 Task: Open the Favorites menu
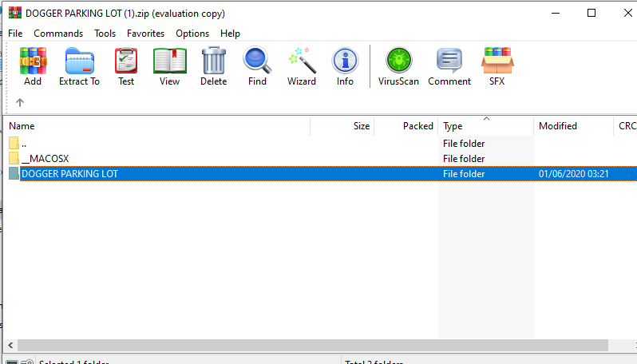(145, 34)
